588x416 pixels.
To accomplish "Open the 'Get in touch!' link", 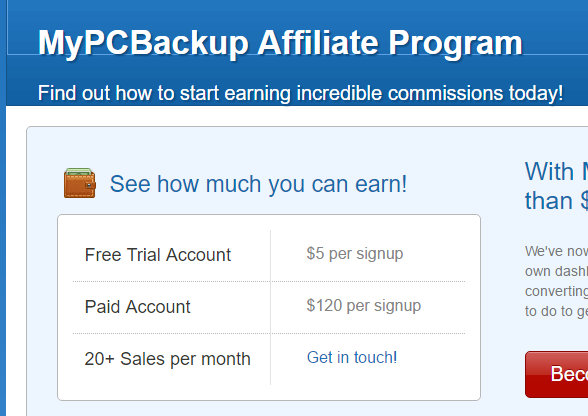I will pyautogui.click(x=352, y=357).
